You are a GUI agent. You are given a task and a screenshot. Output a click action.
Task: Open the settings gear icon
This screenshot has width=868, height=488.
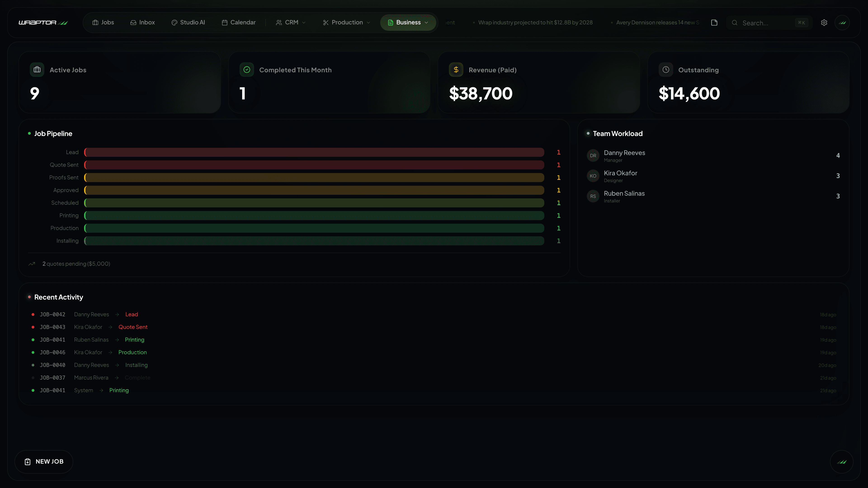point(824,23)
